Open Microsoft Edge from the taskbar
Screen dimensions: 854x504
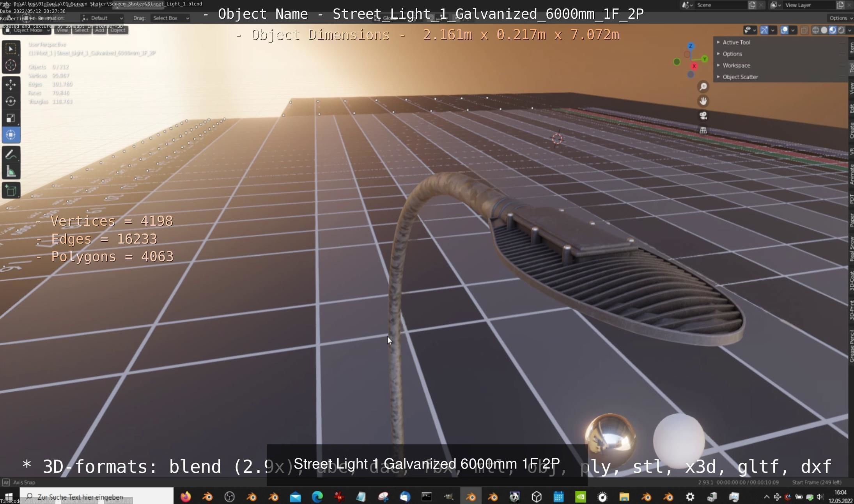point(317,497)
